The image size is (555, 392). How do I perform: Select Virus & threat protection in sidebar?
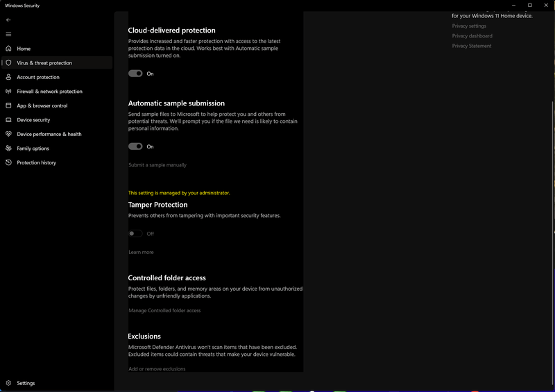(x=57, y=62)
